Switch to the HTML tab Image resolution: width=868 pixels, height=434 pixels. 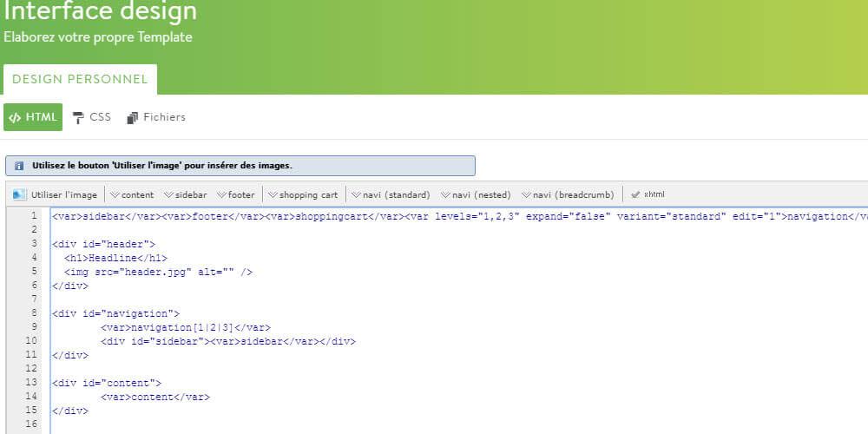coord(33,117)
